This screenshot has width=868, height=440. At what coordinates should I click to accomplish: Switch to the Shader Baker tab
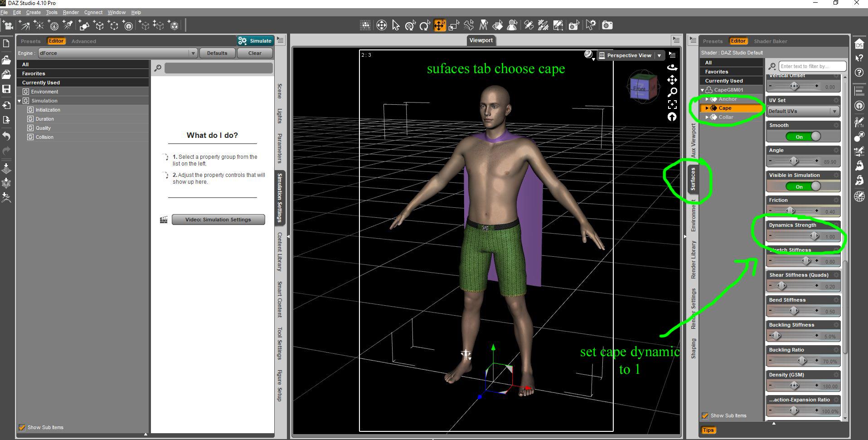[771, 41]
